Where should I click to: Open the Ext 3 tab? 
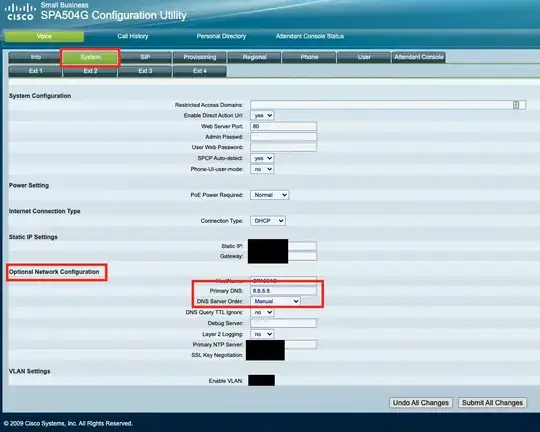(x=145, y=71)
